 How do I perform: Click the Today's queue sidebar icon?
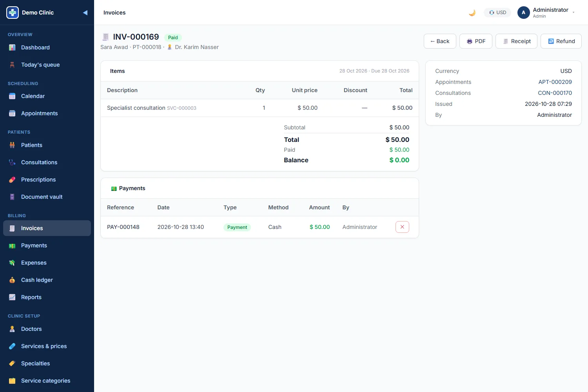(x=12, y=65)
